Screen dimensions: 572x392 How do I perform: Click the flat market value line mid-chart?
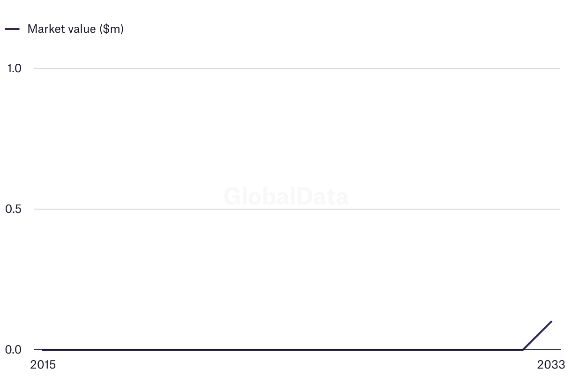coord(281,349)
